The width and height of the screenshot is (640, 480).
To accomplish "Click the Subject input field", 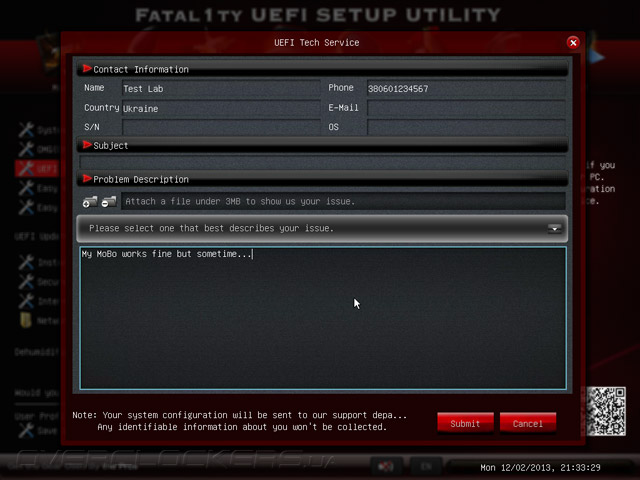I will (322, 162).
